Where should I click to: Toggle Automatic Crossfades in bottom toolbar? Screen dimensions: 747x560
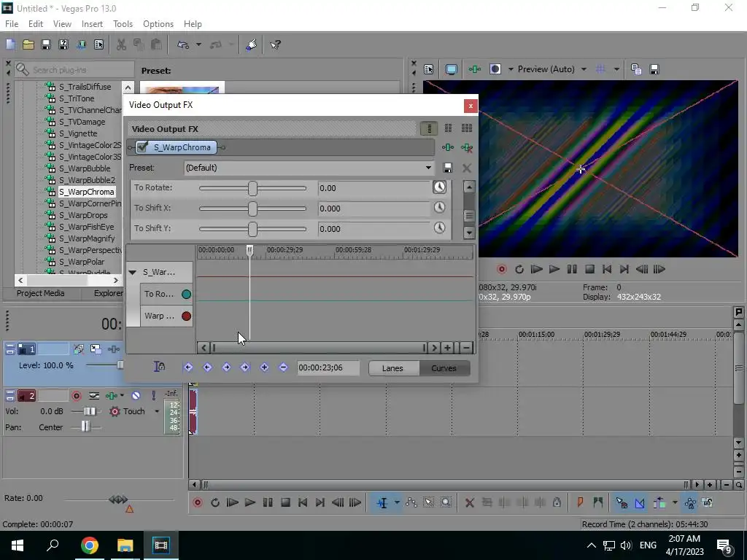[x=640, y=502]
